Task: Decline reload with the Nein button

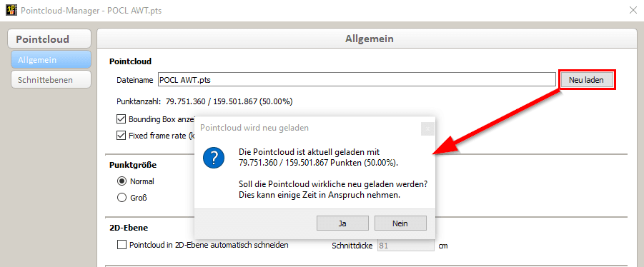Action: (400, 223)
